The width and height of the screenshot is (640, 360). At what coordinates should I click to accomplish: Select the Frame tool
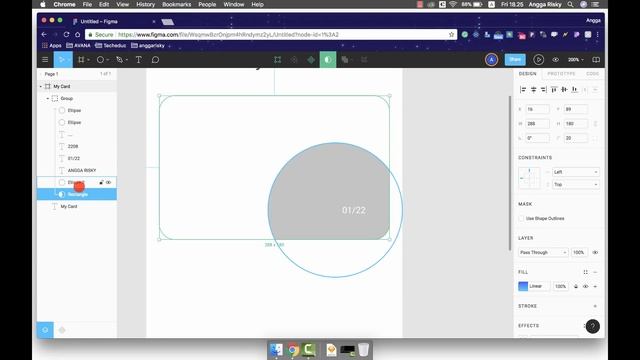(81, 60)
